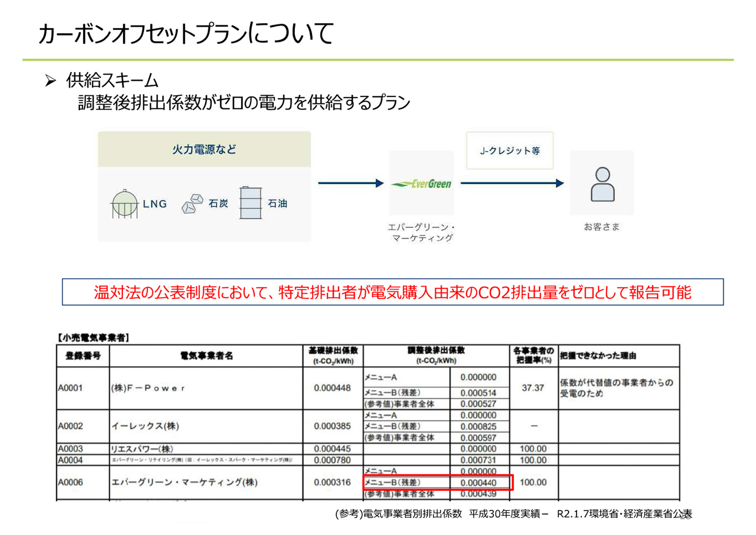Select the slide title カーボンオフセットプランについて

(185, 34)
